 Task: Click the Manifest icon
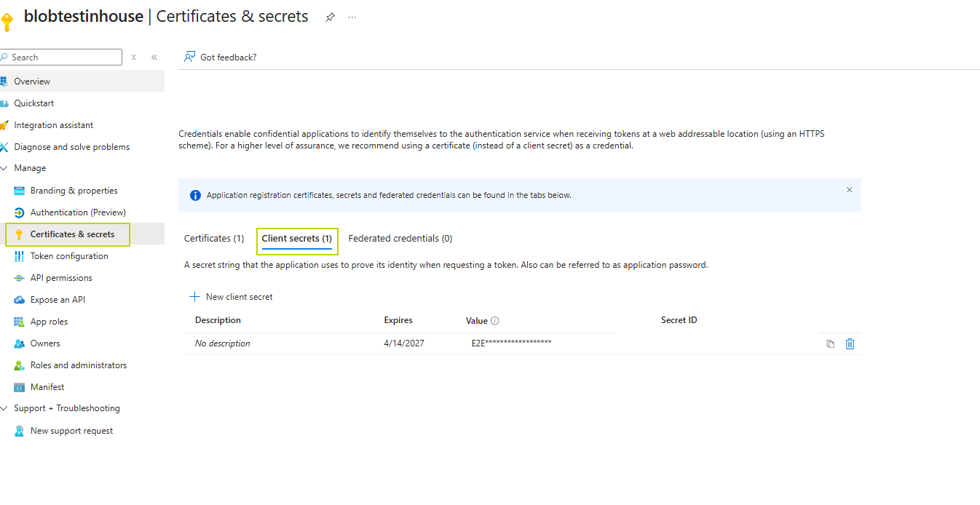(x=20, y=387)
